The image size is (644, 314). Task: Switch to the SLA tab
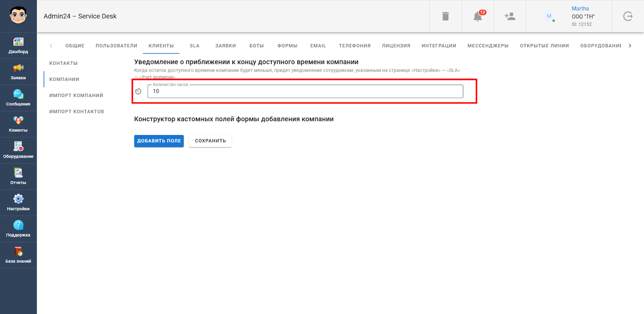194,46
